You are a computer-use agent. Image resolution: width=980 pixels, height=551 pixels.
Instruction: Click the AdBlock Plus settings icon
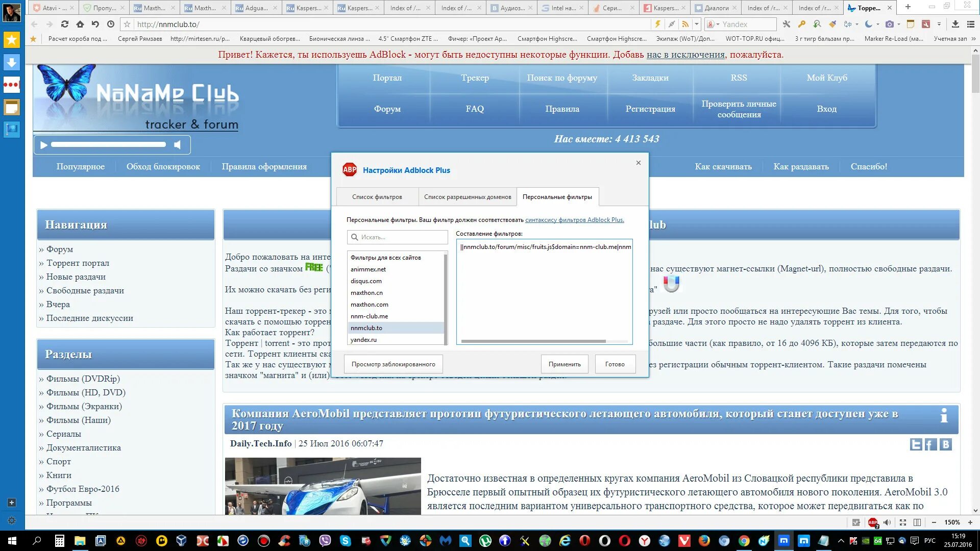click(872, 523)
